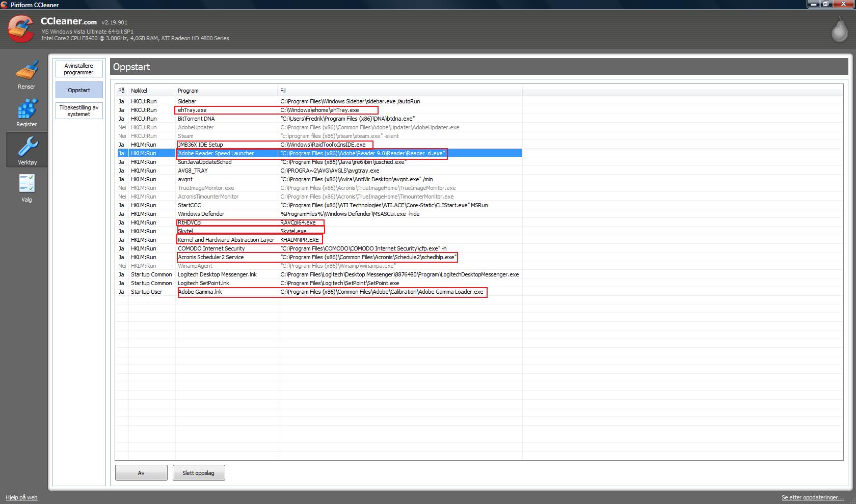
Task: Click the cfp.exe -h file path
Action: pos(363,248)
